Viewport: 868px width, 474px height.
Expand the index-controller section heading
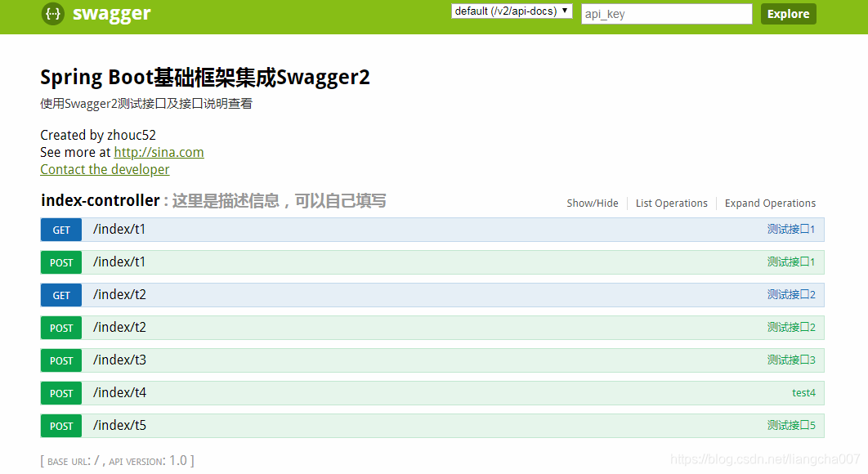(101, 200)
